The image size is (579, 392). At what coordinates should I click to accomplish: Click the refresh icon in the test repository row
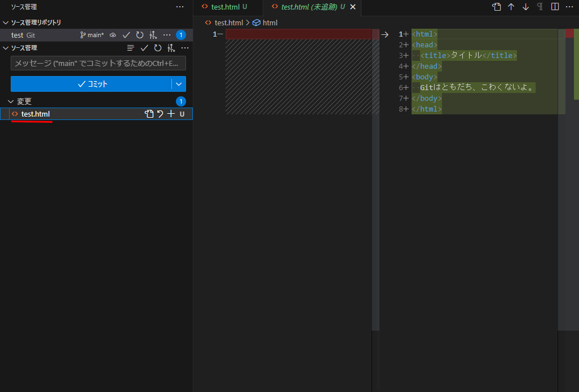(140, 35)
